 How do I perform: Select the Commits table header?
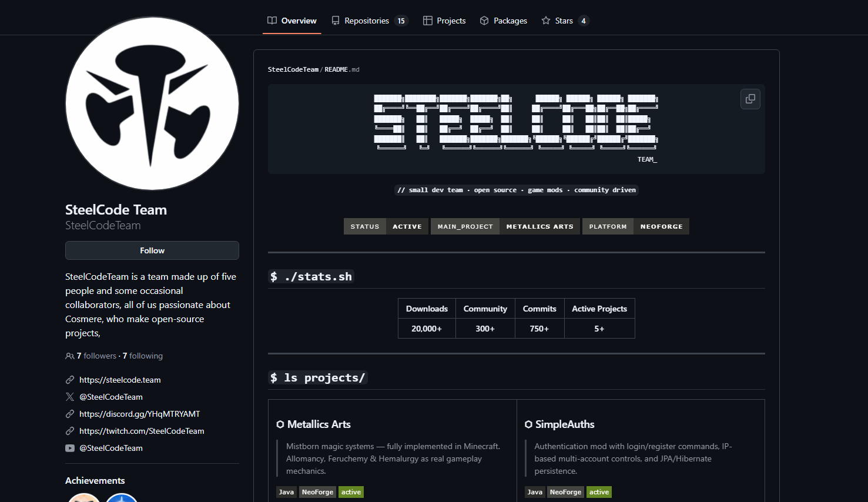(x=539, y=309)
